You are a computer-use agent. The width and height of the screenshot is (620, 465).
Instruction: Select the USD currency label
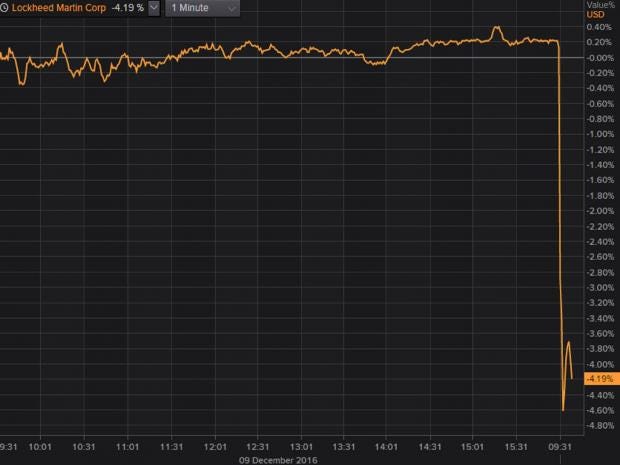pos(595,15)
